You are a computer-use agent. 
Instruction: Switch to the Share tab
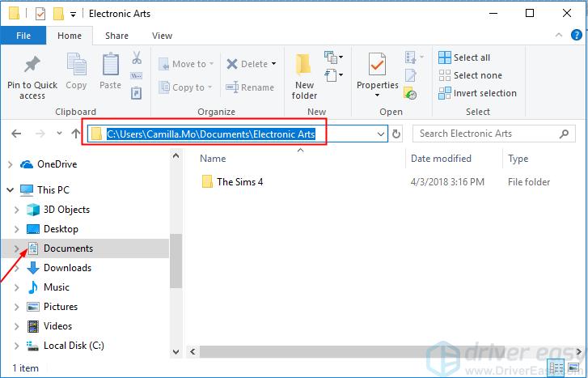116,36
